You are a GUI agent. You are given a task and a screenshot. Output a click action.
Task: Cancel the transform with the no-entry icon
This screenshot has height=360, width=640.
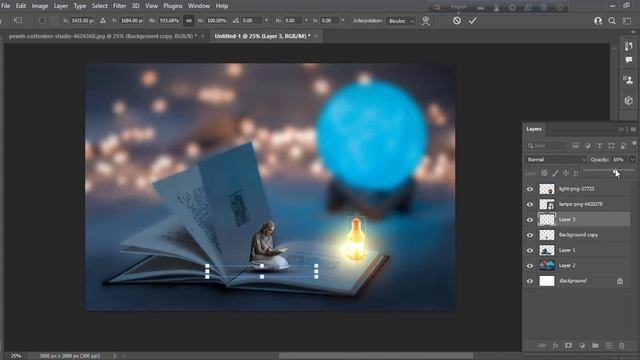pyautogui.click(x=457, y=20)
